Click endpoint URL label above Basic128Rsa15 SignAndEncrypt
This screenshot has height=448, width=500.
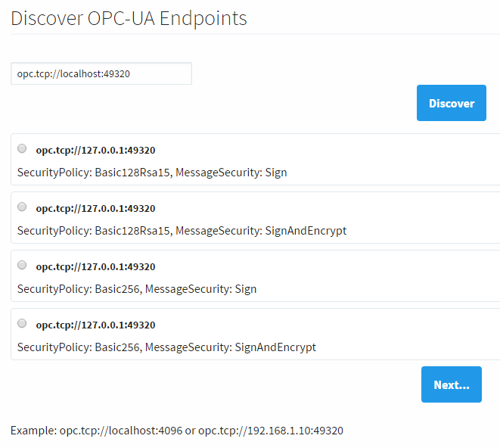(x=95, y=208)
